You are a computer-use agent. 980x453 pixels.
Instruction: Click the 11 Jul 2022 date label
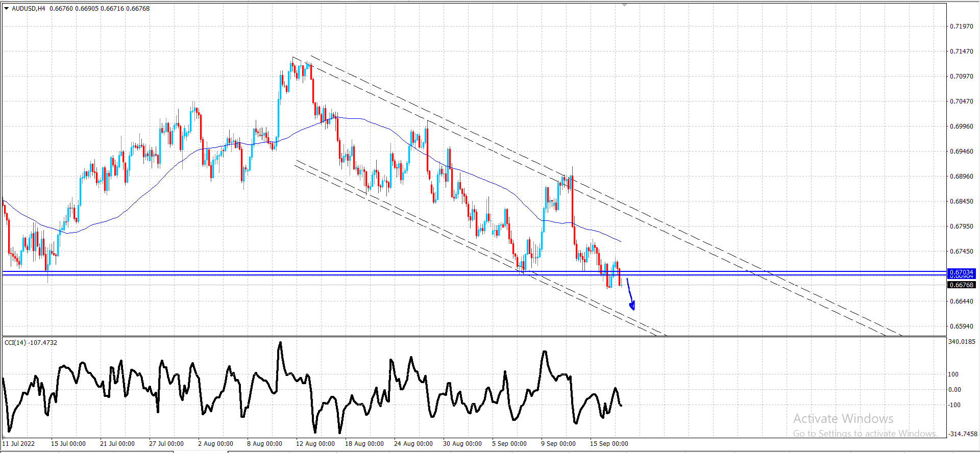pos(18,443)
